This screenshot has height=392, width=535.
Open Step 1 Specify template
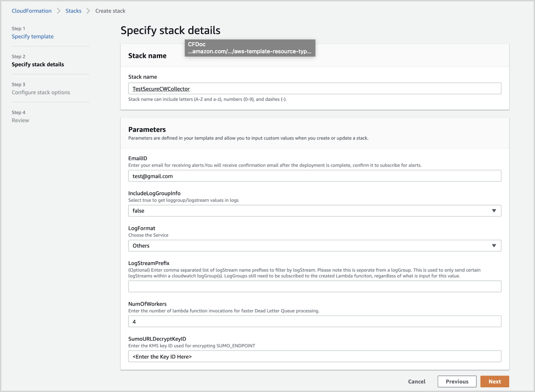pos(32,36)
